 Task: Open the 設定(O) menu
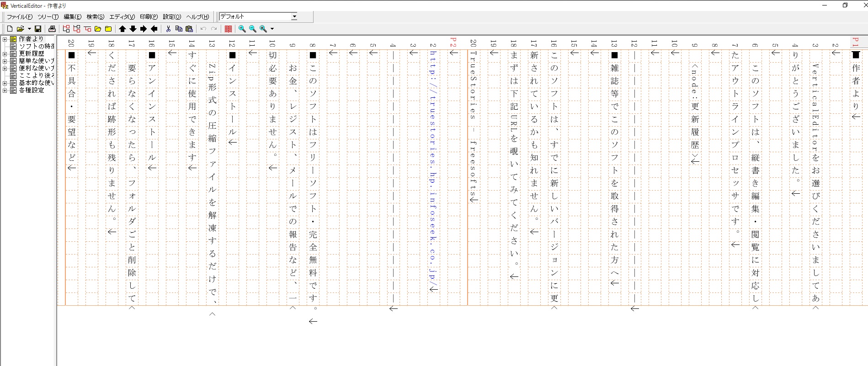coord(172,17)
